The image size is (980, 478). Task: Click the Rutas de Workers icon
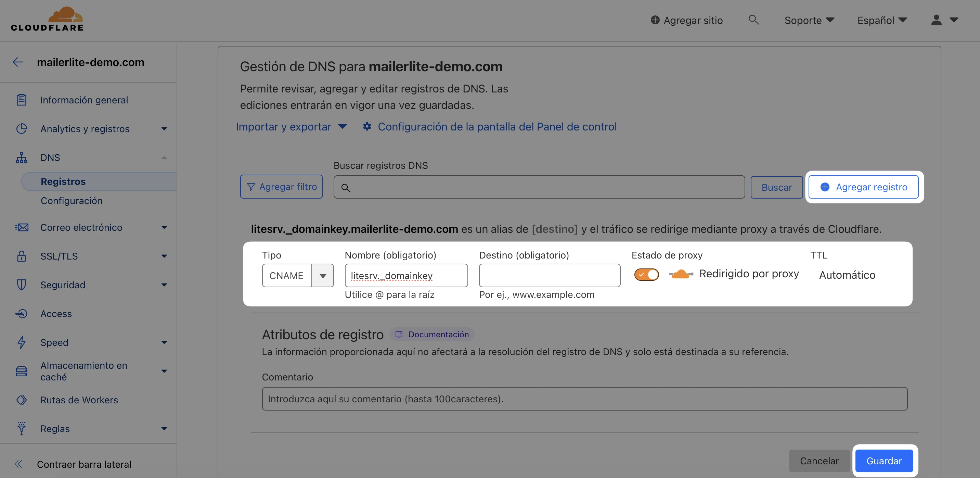(21, 400)
